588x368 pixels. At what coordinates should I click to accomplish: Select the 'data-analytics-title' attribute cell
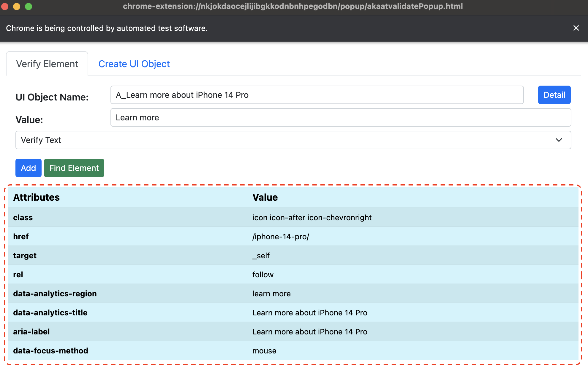pyautogui.click(x=128, y=313)
